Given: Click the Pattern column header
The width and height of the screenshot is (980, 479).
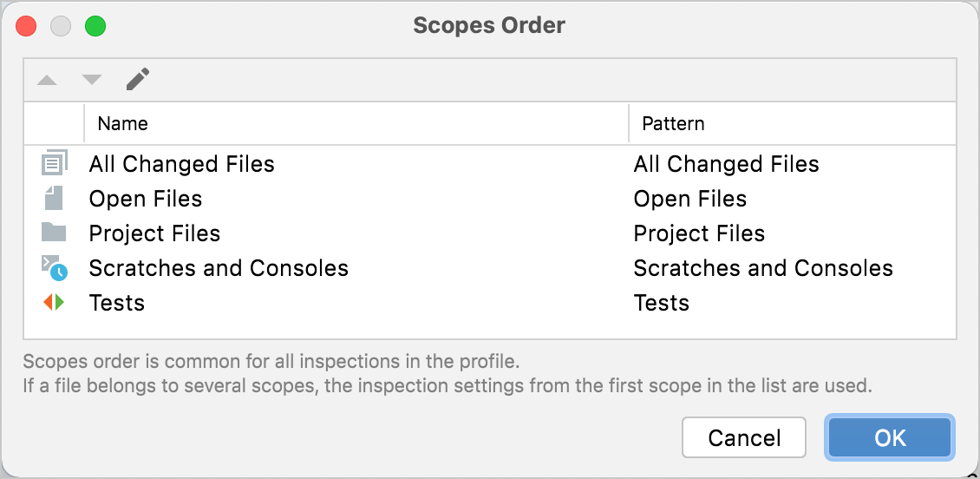Looking at the screenshot, I should (673, 123).
